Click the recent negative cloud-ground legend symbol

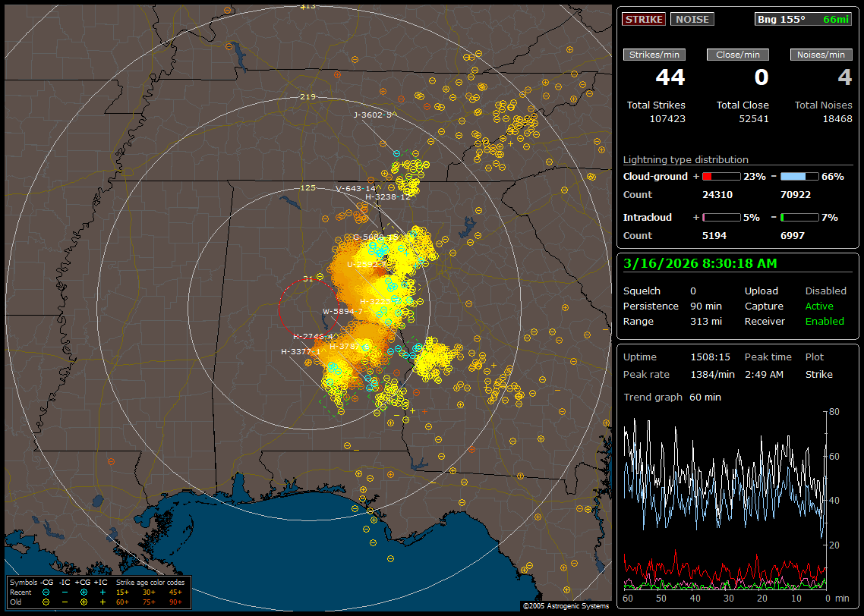pyautogui.click(x=46, y=592)
